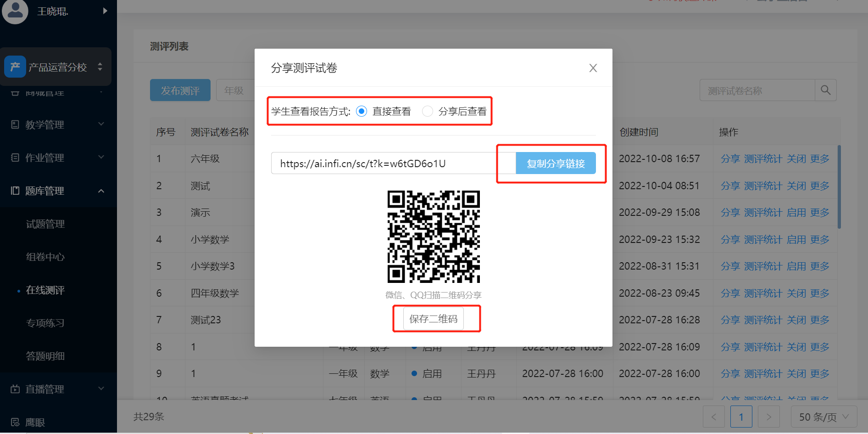
Task: Click the 测评试卷名称 column header
Action: [x=219, y=132]
